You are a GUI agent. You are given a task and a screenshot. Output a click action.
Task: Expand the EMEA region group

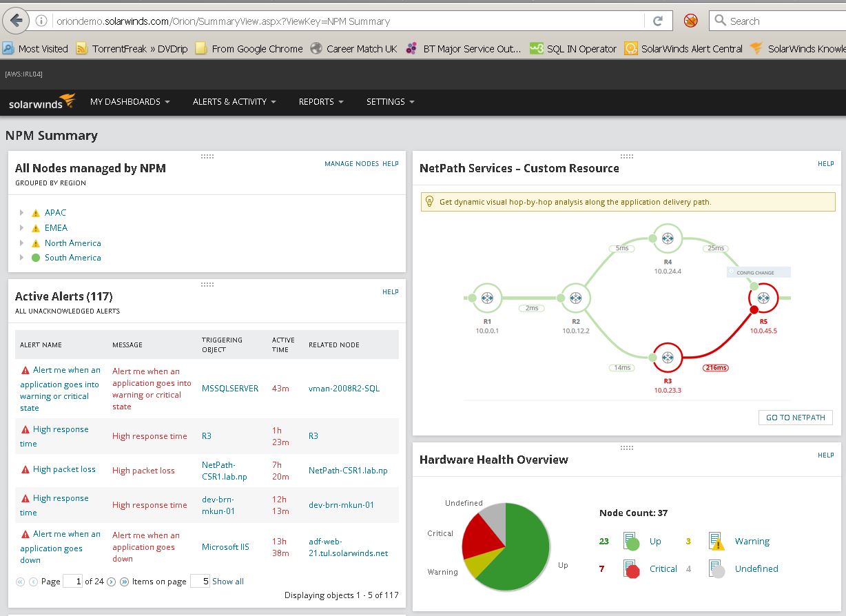pos(22,228)
